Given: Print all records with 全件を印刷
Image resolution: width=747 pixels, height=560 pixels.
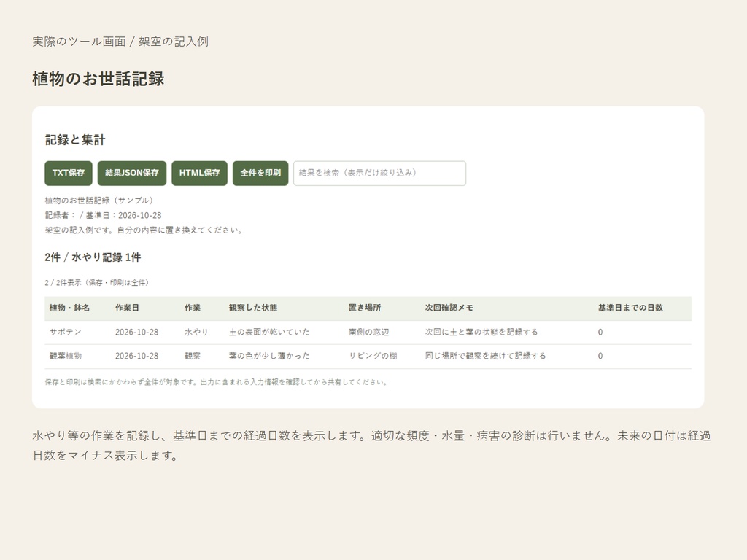Looking at the screenshot, I should [x=260, y=173].
